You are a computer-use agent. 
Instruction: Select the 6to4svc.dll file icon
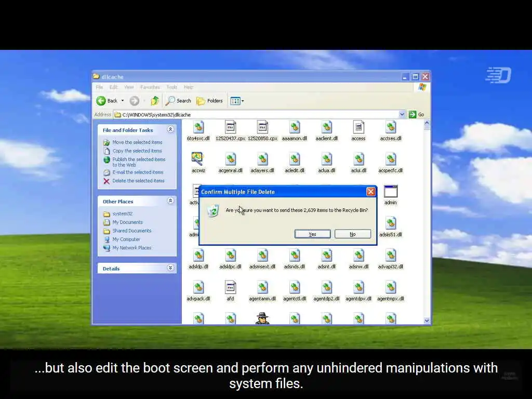coord(198,128)
